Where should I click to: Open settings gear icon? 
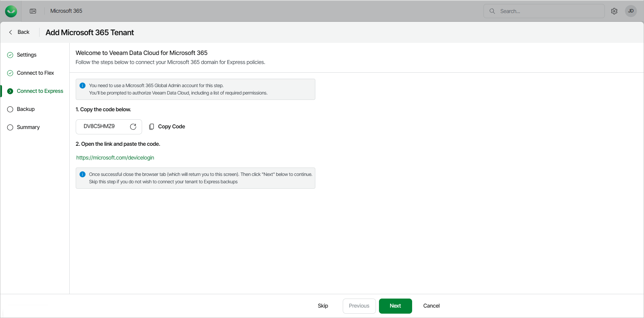coord(614,11)
